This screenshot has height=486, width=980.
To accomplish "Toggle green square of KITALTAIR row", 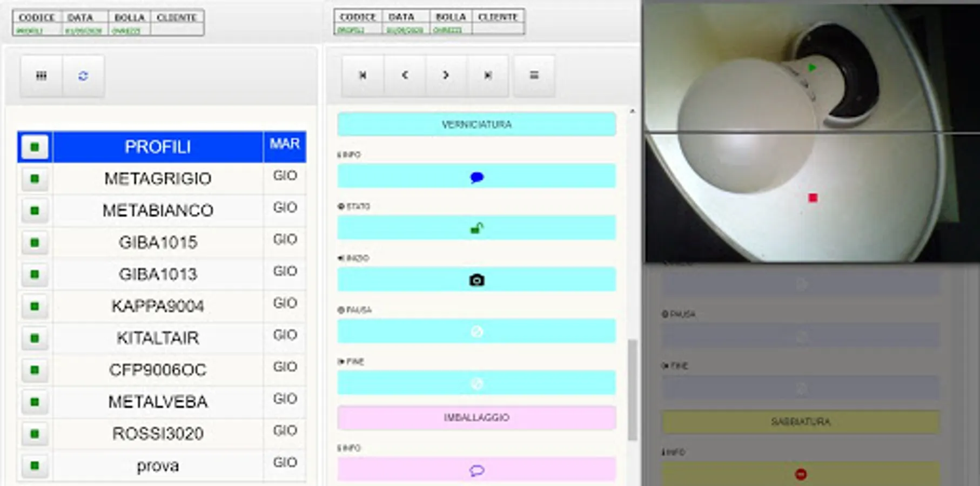I will point(35,338).
